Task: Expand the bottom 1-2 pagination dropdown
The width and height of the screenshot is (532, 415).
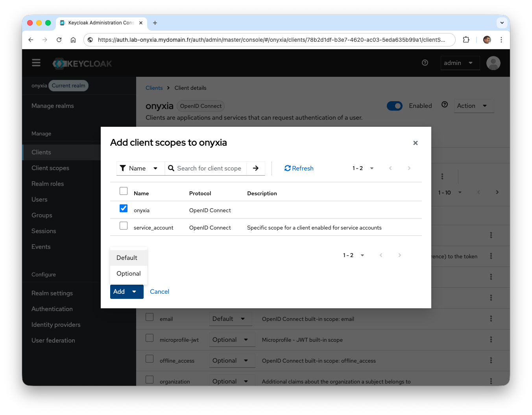Action: tap(353, 255)
